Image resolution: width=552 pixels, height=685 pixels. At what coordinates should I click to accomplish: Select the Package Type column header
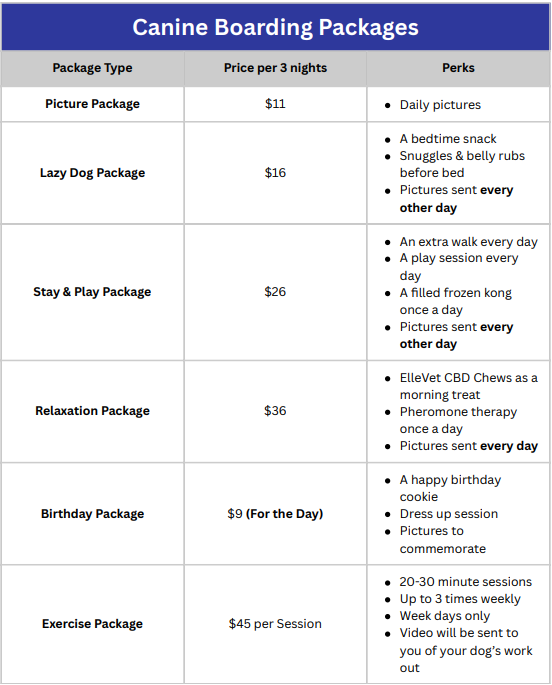[93, 68]
